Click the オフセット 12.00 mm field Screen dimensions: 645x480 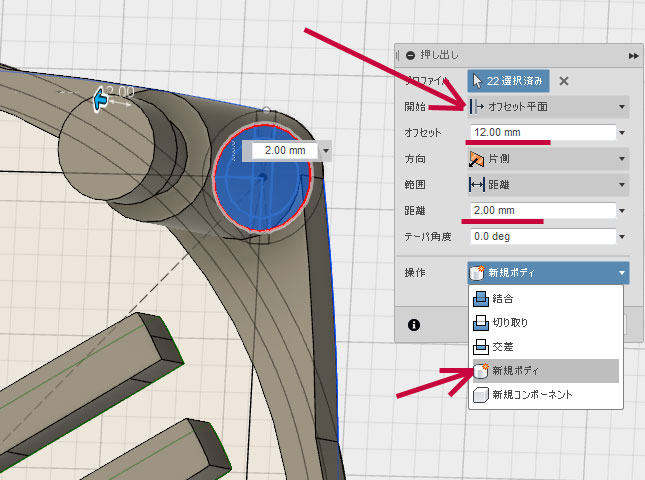540,132
